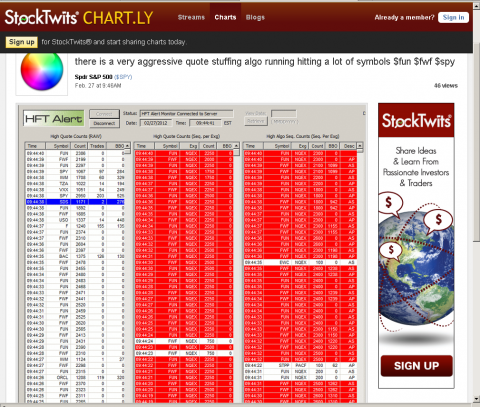Click the page scroll-down arrow
480x407 pixels.
[476, 399]
